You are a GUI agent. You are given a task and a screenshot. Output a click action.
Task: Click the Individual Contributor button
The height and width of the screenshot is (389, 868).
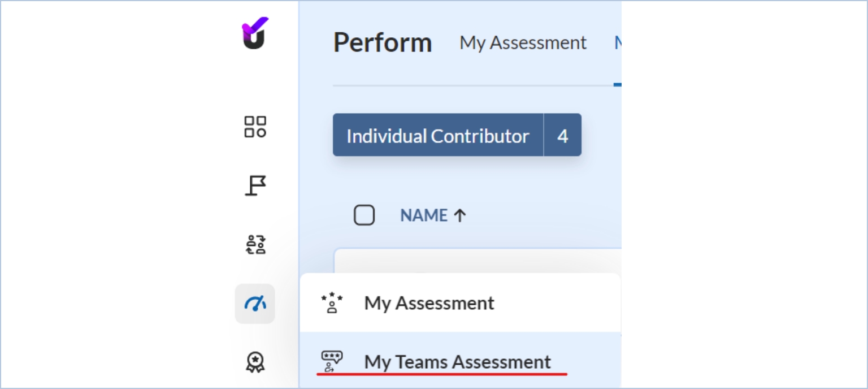pos(438,135)
